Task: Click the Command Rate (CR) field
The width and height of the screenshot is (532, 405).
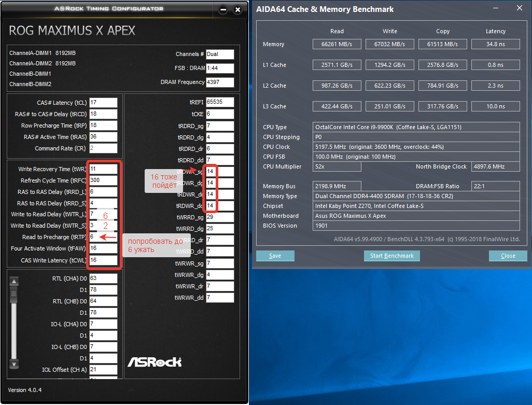Action: click(104, 148)
